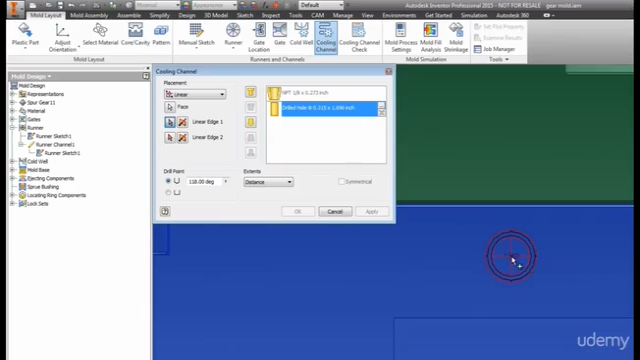Viewport: 640px width, 360px height.
Task: Click the Face selection arrow button
Action: [x=170, y=107]
